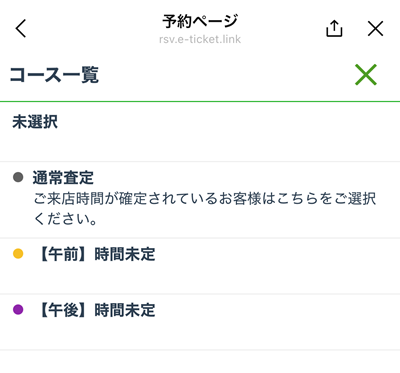
Task: Tap the green divider under コース一覧
Action: coord(200,101)
